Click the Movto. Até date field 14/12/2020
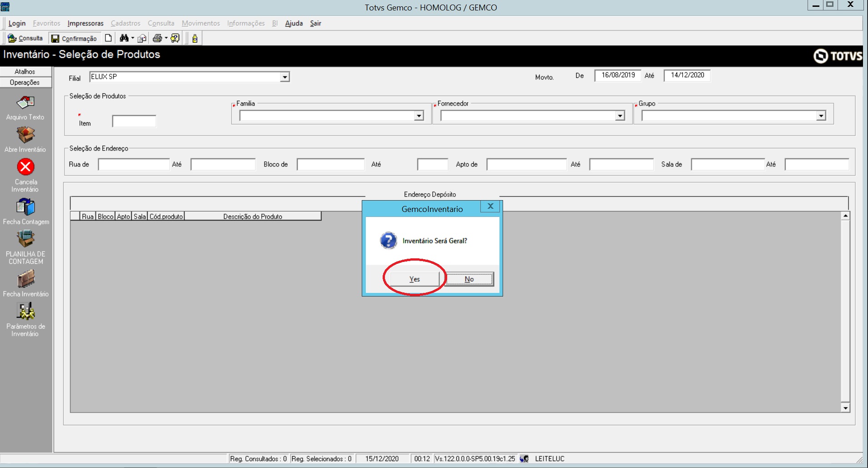This screenshot has width=868, height=468. 687,75
